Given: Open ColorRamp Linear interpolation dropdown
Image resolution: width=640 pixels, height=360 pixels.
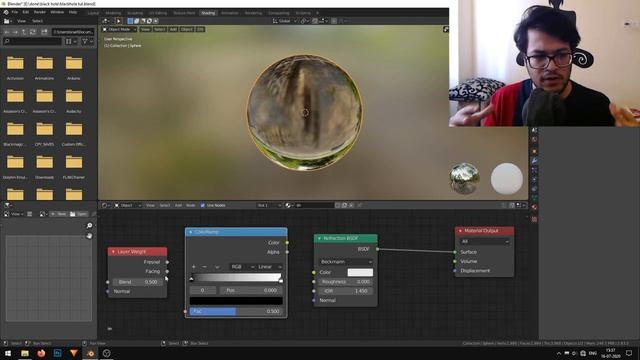Looking at the screenshot, I should 269,267.
